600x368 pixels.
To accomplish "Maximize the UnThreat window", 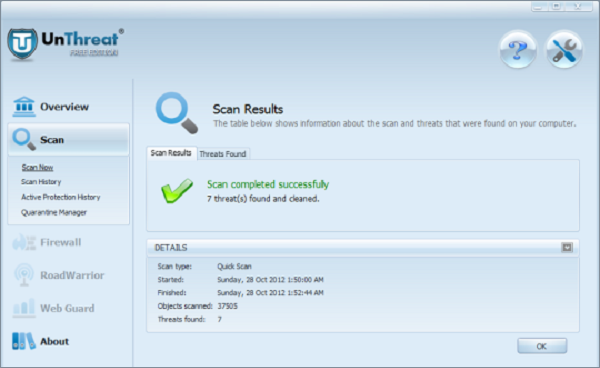I will tap(557, 6).
